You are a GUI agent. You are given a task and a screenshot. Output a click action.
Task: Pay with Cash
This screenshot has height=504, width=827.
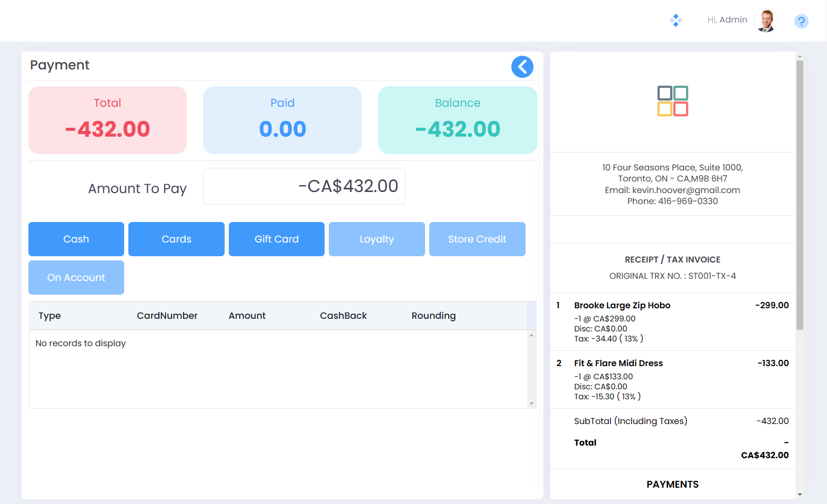pos(76,239)
